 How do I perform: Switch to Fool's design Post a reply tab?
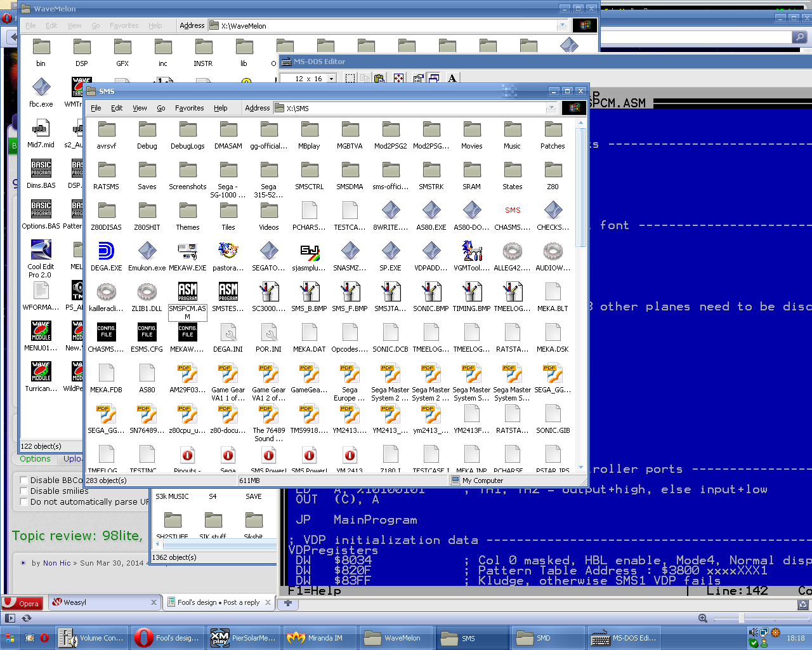coord(219,602)
